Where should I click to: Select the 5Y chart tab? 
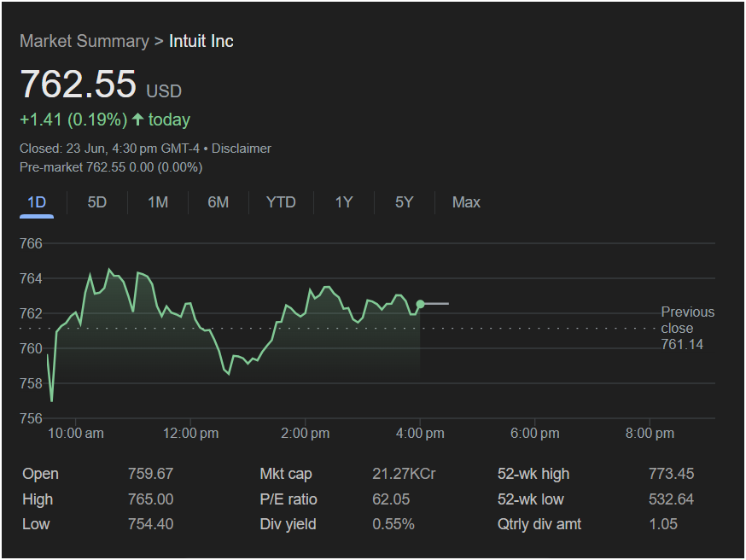pos(405,202)
